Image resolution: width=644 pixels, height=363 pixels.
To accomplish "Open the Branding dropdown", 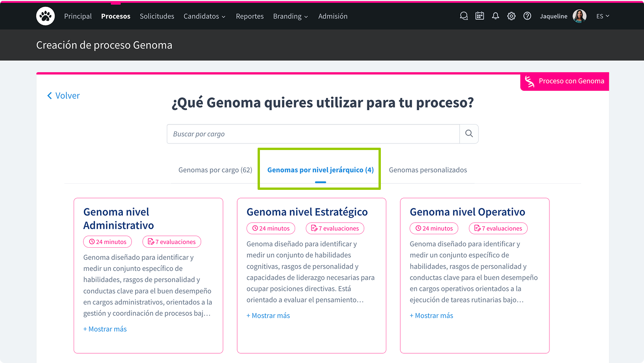I will [290, 16].
